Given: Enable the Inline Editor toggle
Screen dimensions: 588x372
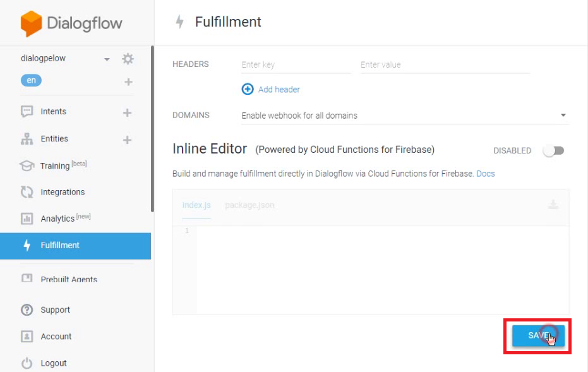Looking at the screenshot, I should pyautogui.click(x=553, y=151).
